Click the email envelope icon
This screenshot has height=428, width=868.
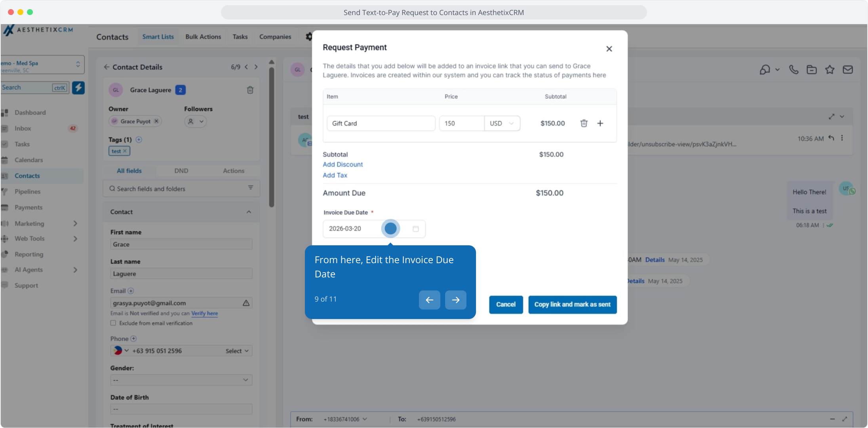click(848, 70)
